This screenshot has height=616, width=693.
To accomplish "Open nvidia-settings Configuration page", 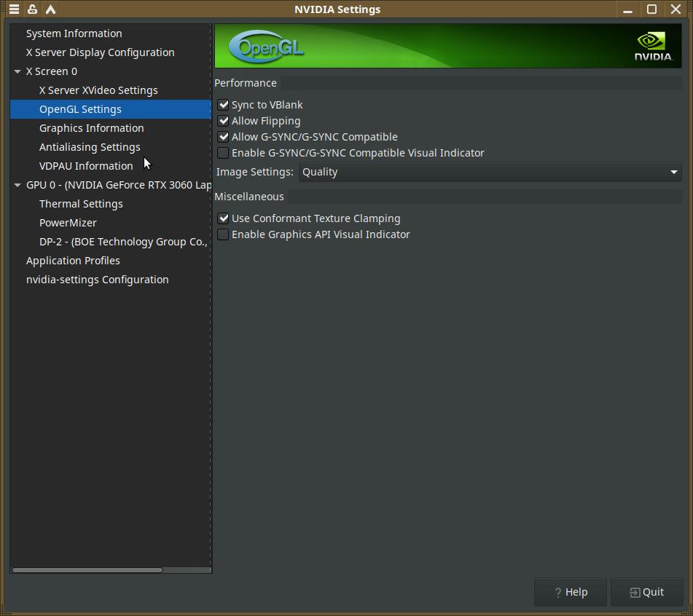I will 97,280.
